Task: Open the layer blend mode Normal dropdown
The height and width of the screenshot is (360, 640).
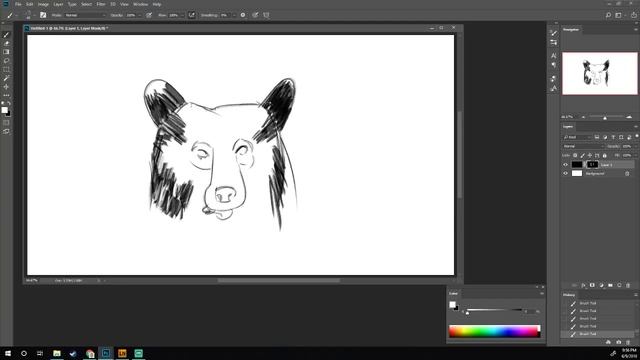Action: point(584,146)
